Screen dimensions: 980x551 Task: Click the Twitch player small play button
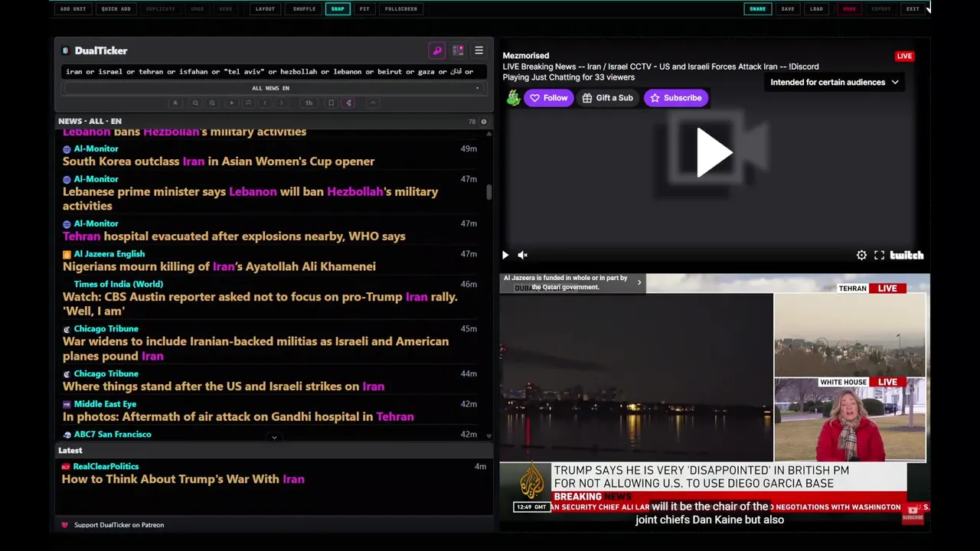(505, 255)
